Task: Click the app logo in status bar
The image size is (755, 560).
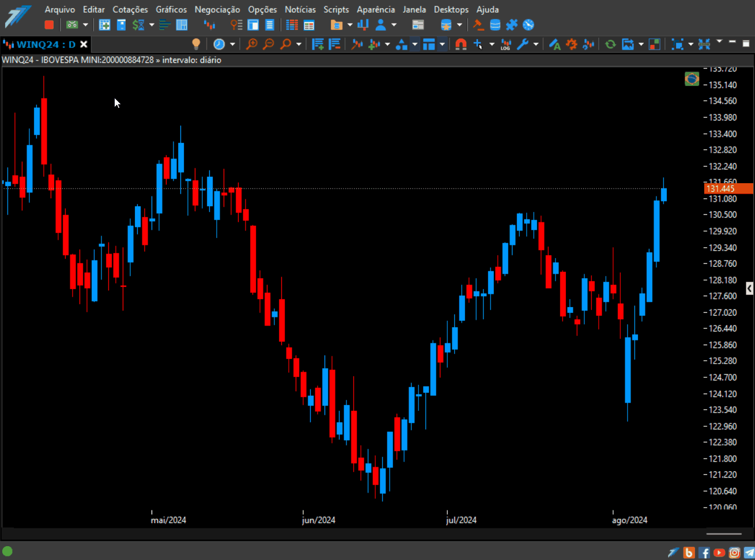Action: tap(673, 553)
